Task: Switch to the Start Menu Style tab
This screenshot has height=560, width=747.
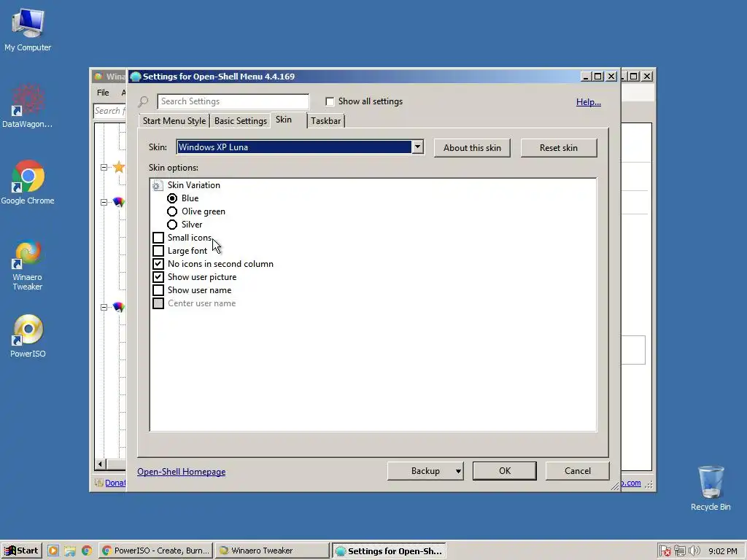Action: pos(174,121)
